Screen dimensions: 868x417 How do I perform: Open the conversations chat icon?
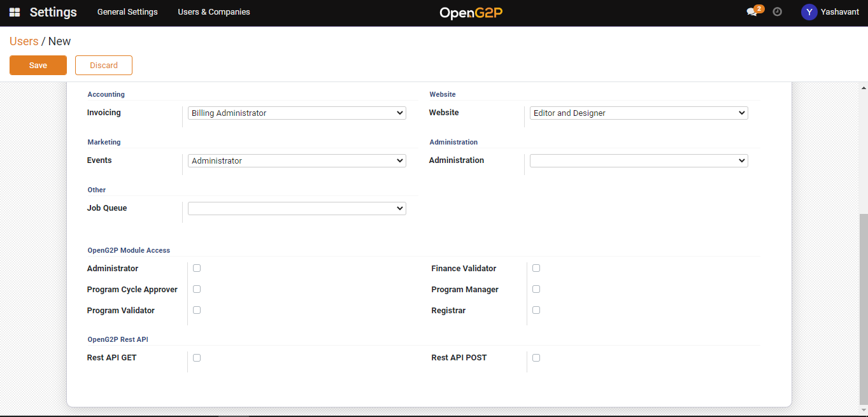pyautogui.click(x=752, y=12)
